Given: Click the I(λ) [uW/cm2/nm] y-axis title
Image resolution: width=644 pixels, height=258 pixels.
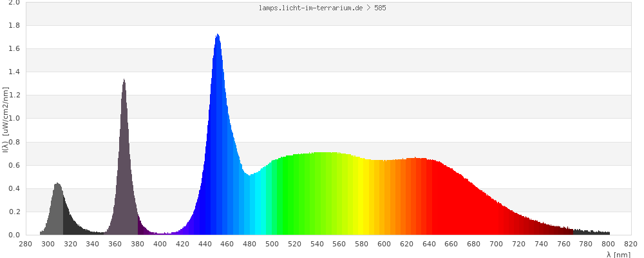Looking at the screenshot, I should 5,119.
